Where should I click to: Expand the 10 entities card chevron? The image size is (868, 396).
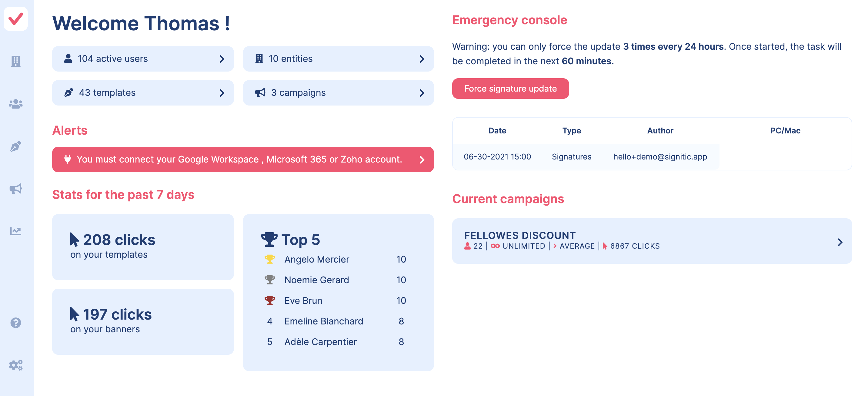[x=422, y=59]
